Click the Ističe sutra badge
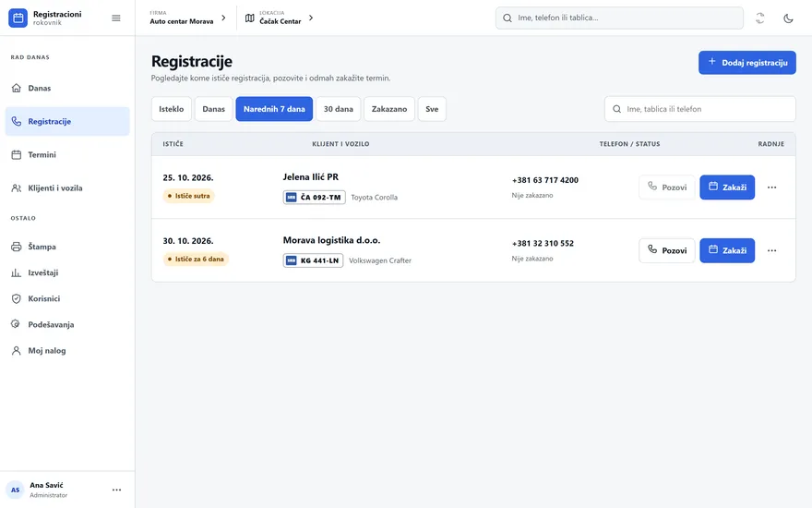Image resolution: width=812 pixels, height=508 pixels. coord(188,196)
